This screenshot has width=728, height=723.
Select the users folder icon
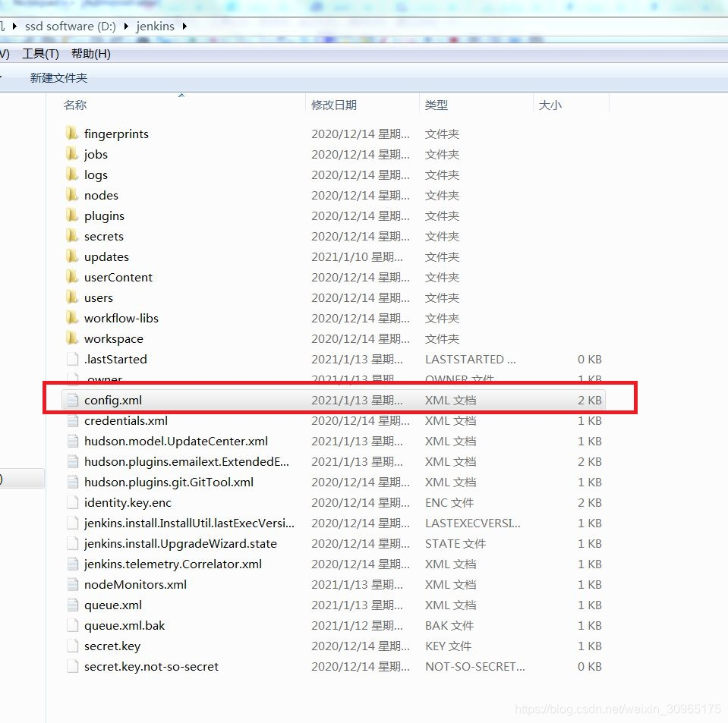coord(72,297)
